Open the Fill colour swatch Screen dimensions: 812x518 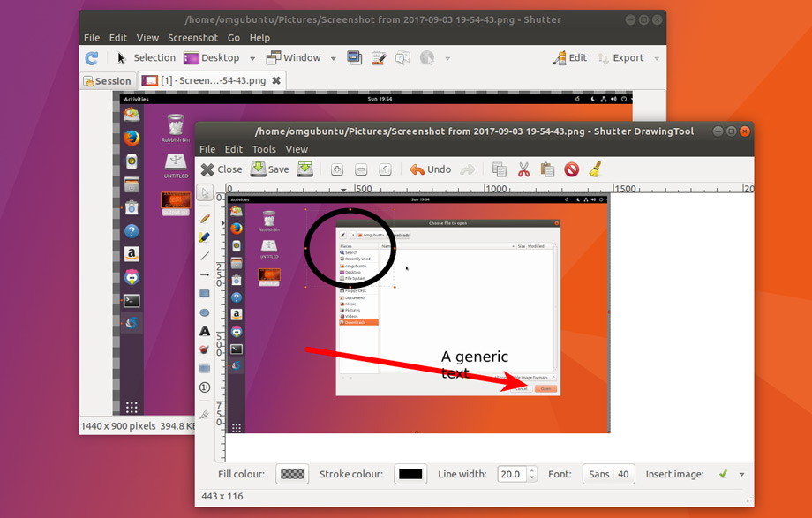click(292, 474)
